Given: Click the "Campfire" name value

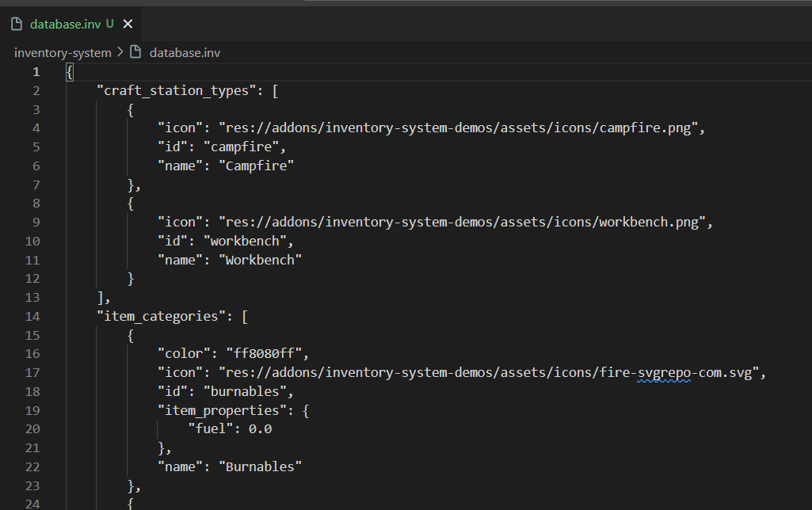Looking at the screenshot, I should [257, 166].
